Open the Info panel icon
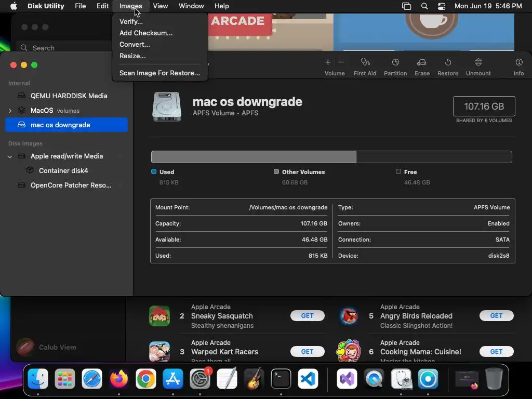 519,62
